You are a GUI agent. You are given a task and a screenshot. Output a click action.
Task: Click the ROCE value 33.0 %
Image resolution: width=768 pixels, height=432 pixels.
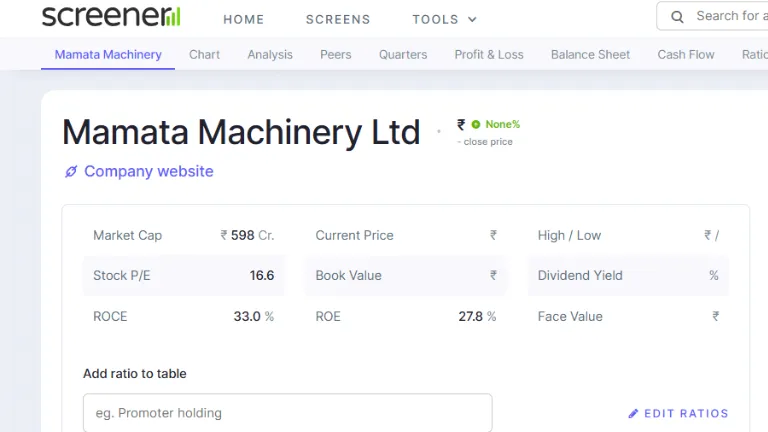tap(254, 316)
